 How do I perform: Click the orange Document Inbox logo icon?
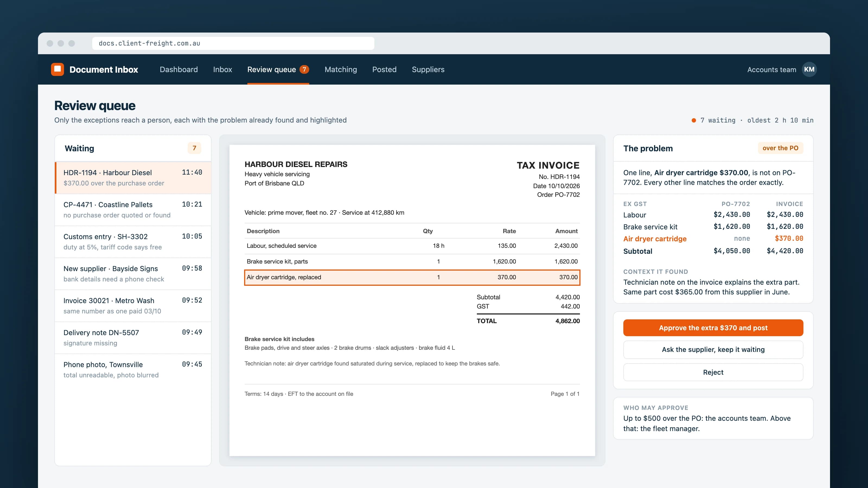pos(57,69)
